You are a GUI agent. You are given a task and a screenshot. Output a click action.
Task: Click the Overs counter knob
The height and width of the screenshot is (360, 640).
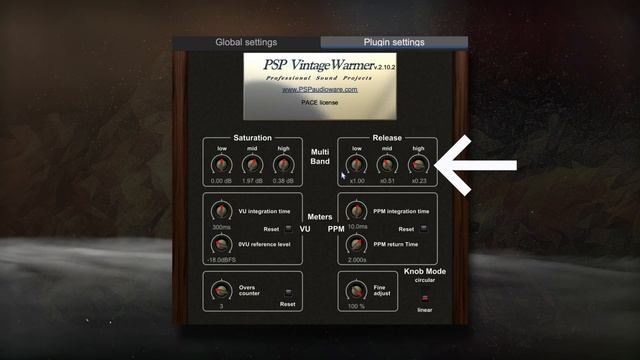tap(222, 291)
